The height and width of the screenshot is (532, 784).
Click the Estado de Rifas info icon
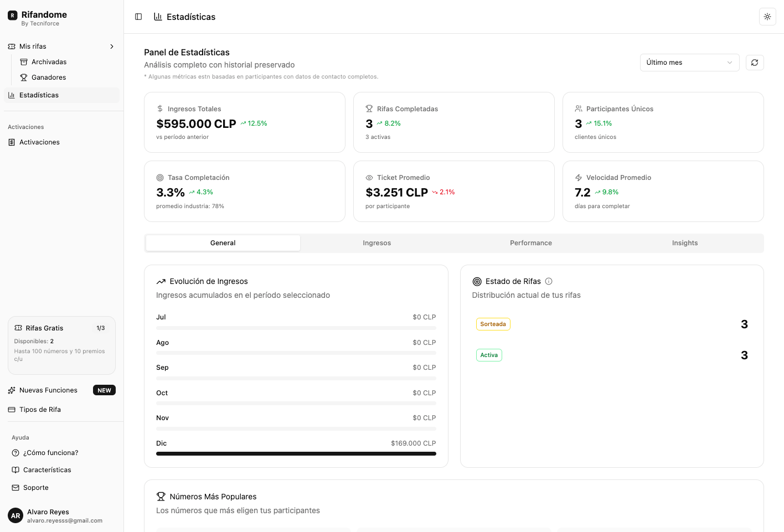[x=549, y=281]
